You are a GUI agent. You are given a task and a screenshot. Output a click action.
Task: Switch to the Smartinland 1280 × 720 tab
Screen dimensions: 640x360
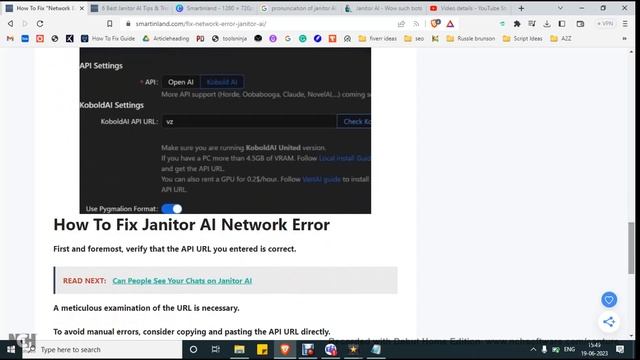215,8
